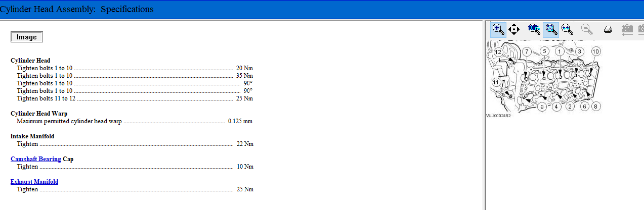Click bolt number 1 callout on diagram
This screenshot has width=644, height=210.
coord(560,51)
